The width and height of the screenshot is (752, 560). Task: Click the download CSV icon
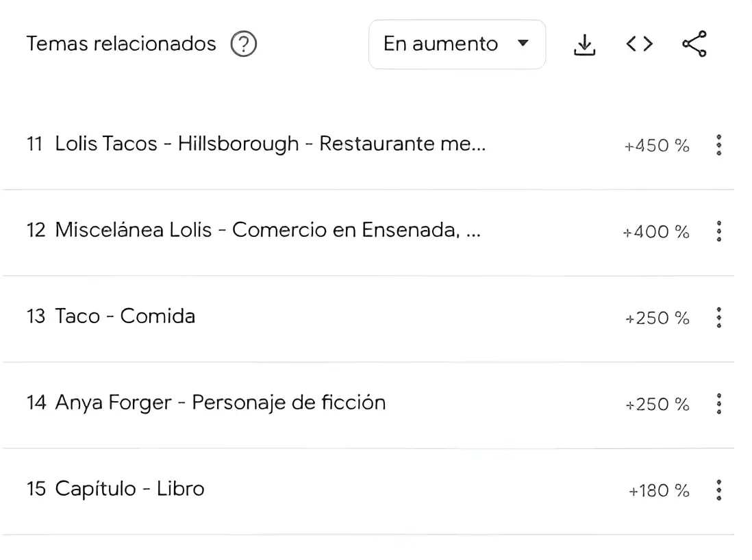click(584, 44)
